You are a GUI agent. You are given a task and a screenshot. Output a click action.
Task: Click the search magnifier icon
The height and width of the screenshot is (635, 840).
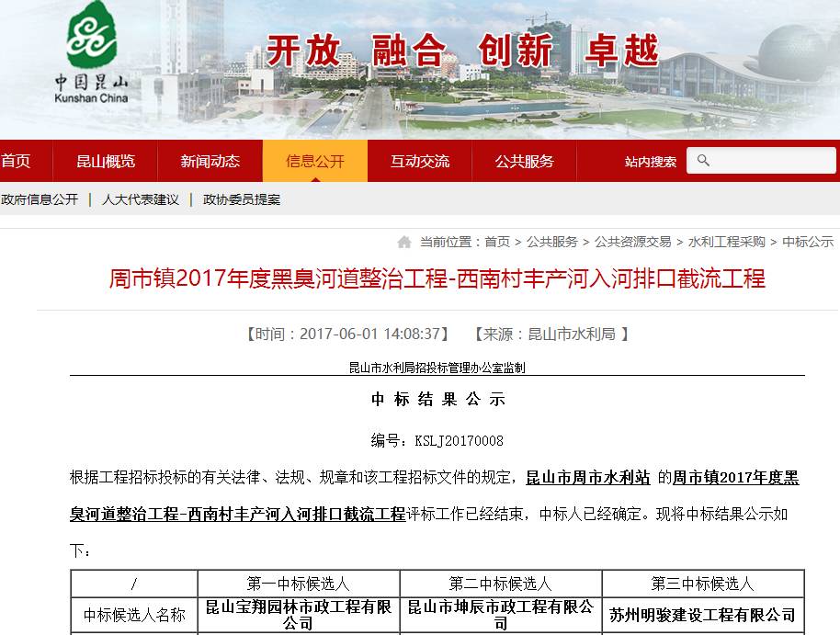pyautogui.click(x=703, y=160)
